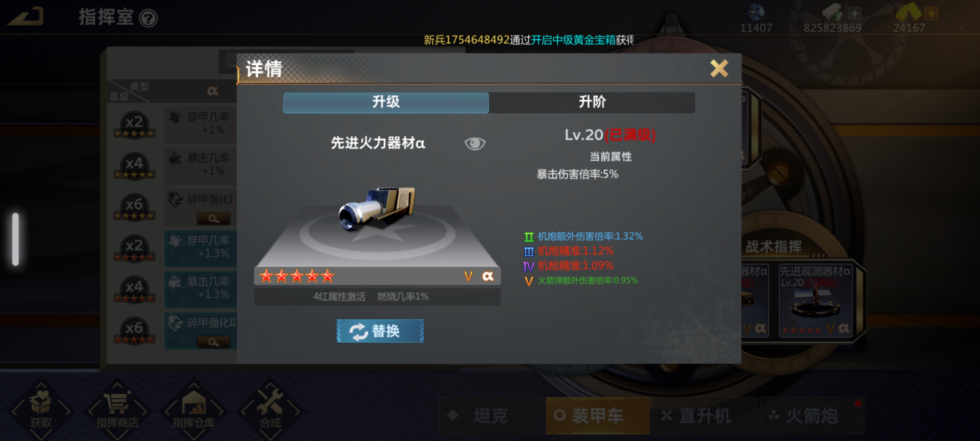Select the 直升机 vehicle tab
This screenshot has width=980, height=441.
[x=705, y=416]
